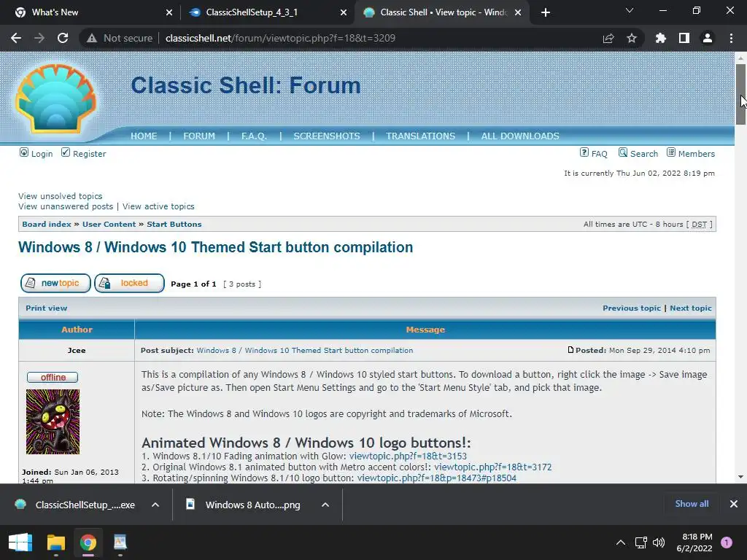Expand options for ClassicShellSetup exe download

(x=155, y=505)
